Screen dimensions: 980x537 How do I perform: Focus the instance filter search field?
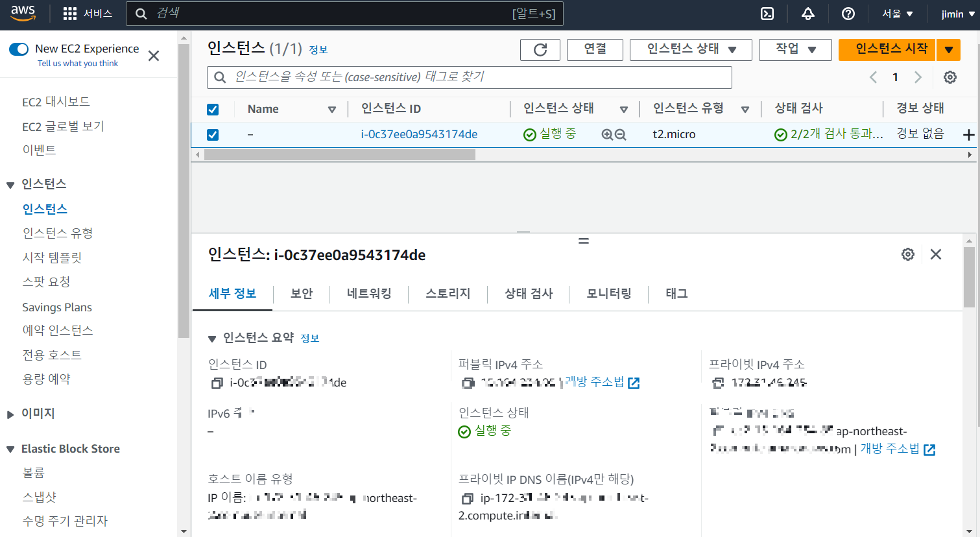point(470,77)
